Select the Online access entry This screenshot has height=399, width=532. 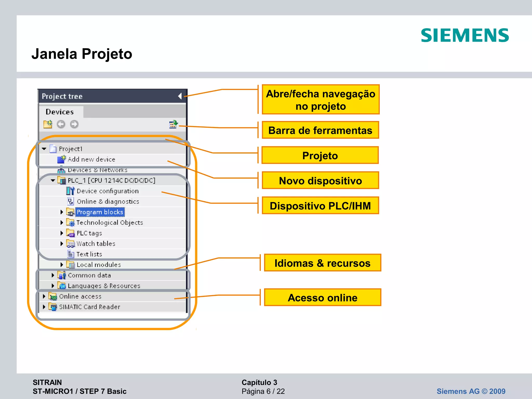point(80,296)
